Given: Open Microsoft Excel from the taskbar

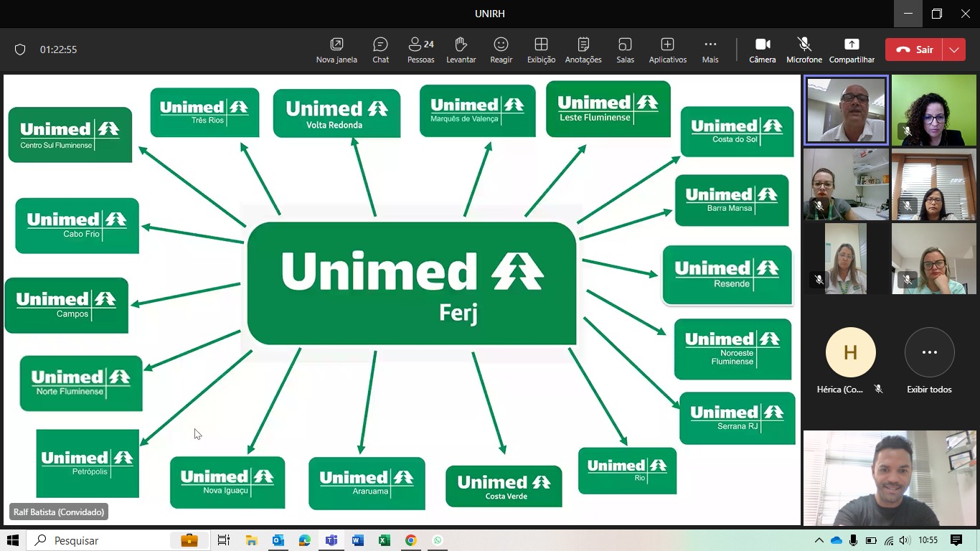Looking at the screenshot, I should pos(384,540).
